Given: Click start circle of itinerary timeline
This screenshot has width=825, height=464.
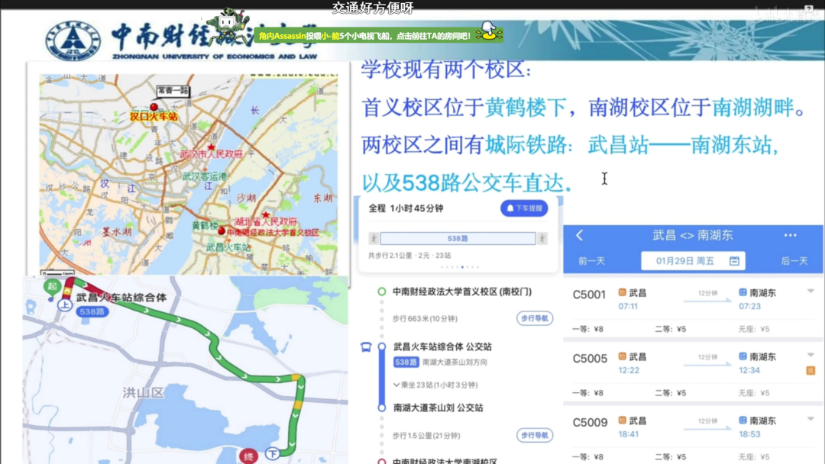Looking at the screenshot, I should click(x=381, y=291).
